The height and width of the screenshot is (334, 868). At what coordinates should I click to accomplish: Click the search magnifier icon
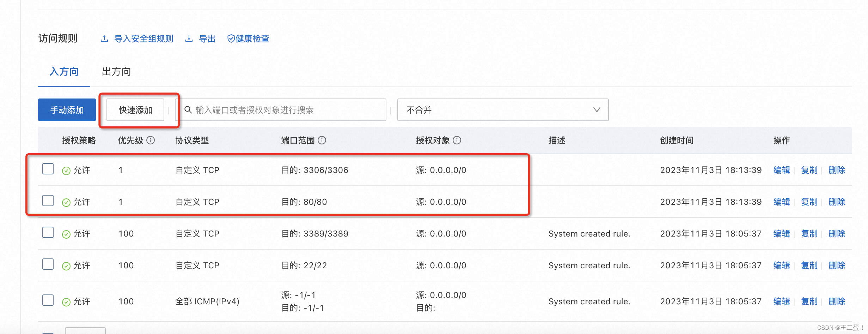pos(188,110)
